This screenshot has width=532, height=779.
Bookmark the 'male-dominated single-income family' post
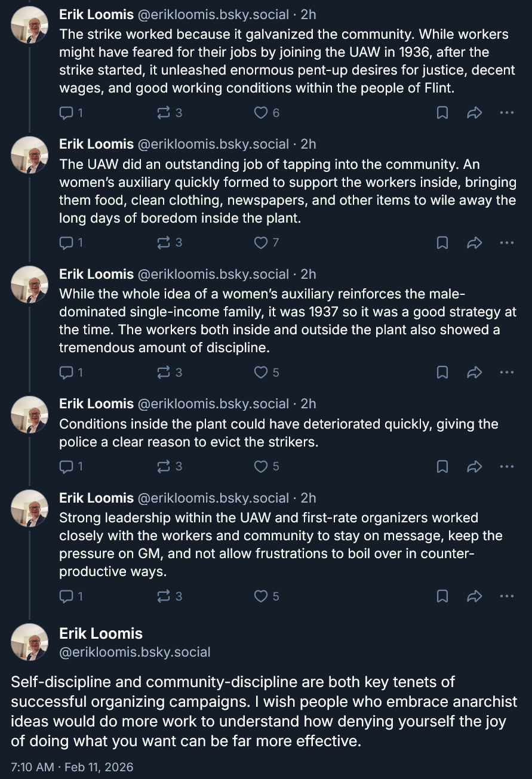tap(442, 372)
